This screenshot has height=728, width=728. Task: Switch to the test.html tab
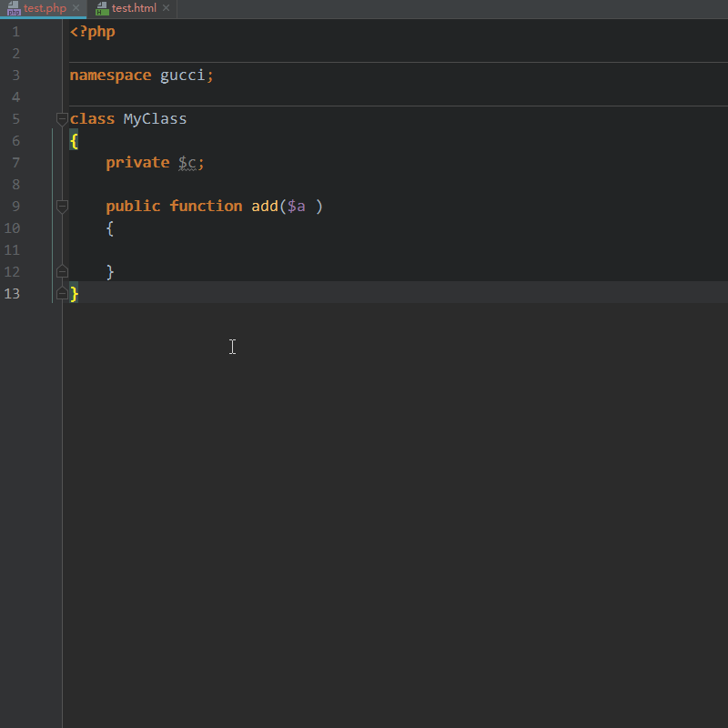point(134,8)
